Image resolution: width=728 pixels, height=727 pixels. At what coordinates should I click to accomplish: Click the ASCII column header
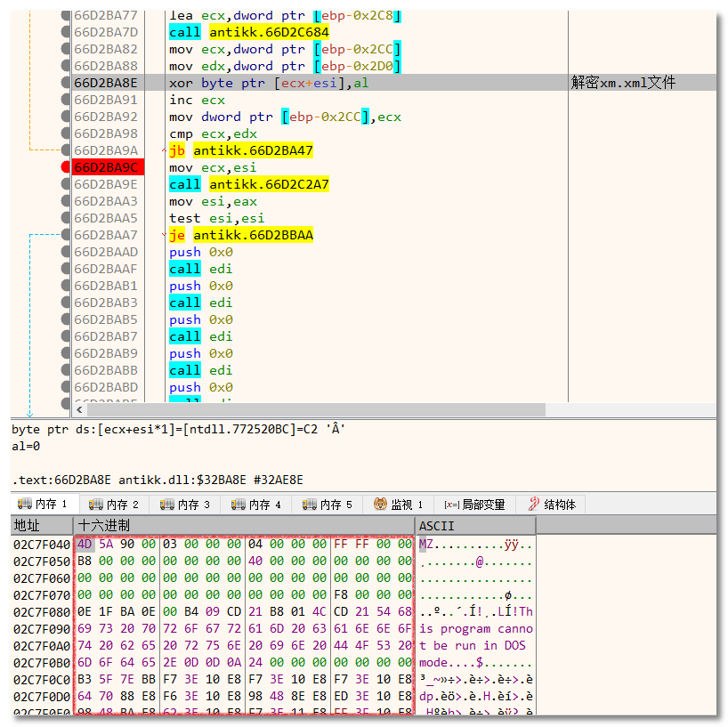(436, 525)
